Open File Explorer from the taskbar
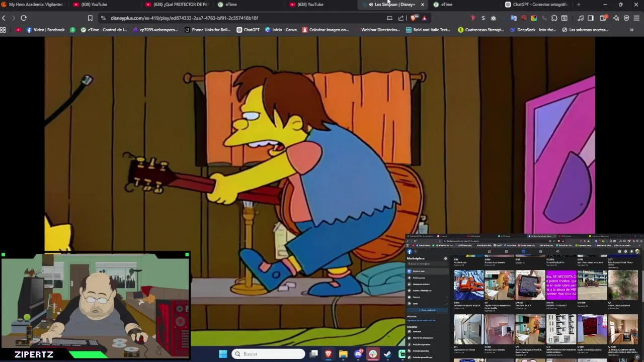 pos(343,354)
